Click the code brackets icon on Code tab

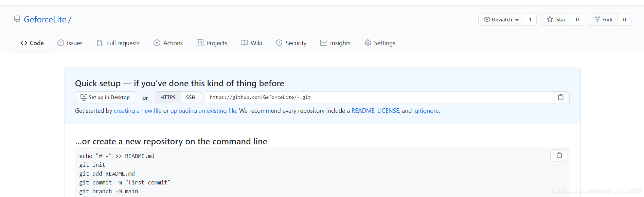pos(24,43)
